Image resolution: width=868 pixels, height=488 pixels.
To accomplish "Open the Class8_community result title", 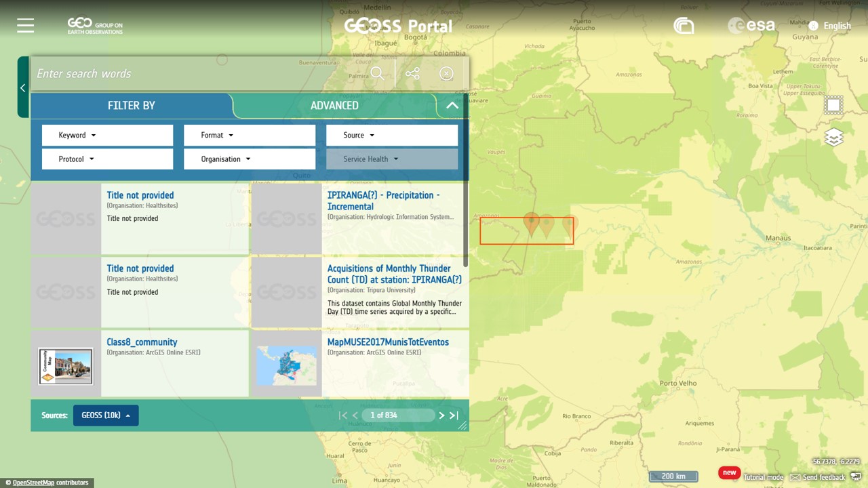I will pyautogui.click(x=142, y=342).
